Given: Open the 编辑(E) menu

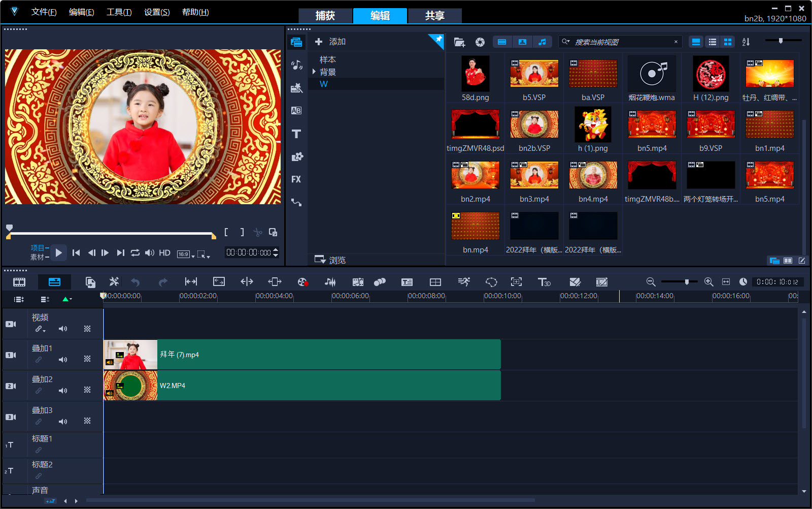Looking at the screenshot, I should 82,12.
